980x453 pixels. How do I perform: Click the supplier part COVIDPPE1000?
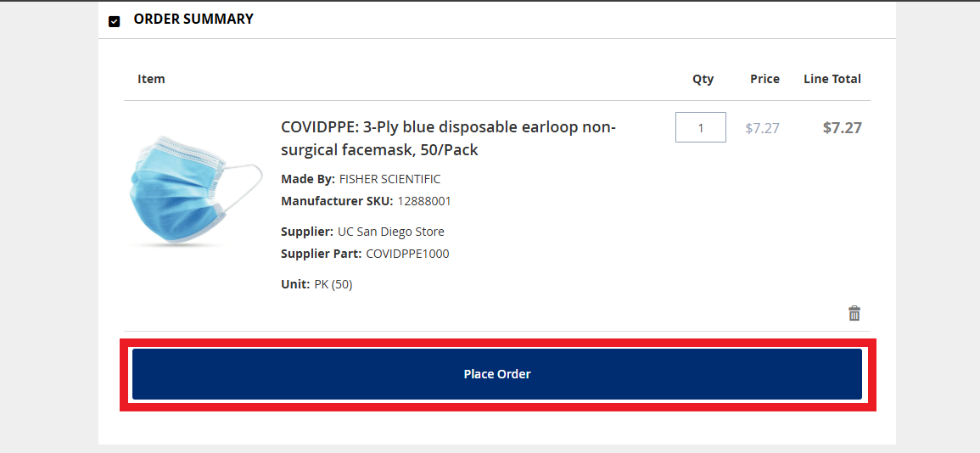[407, 254]
